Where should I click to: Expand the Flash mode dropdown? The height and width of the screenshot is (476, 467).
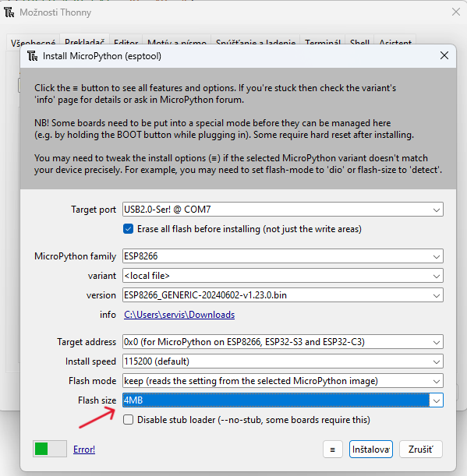tap(437, 381)
